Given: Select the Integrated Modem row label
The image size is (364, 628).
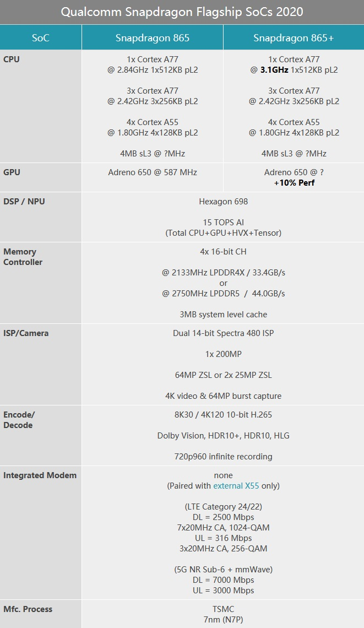Looking at the screenshot, I should 40,475.
